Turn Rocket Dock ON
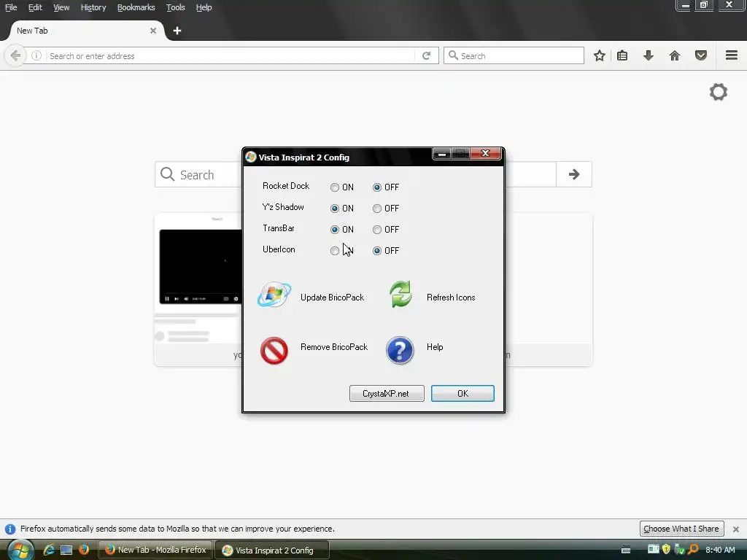The image size is (747, 560). coord(335,187)
